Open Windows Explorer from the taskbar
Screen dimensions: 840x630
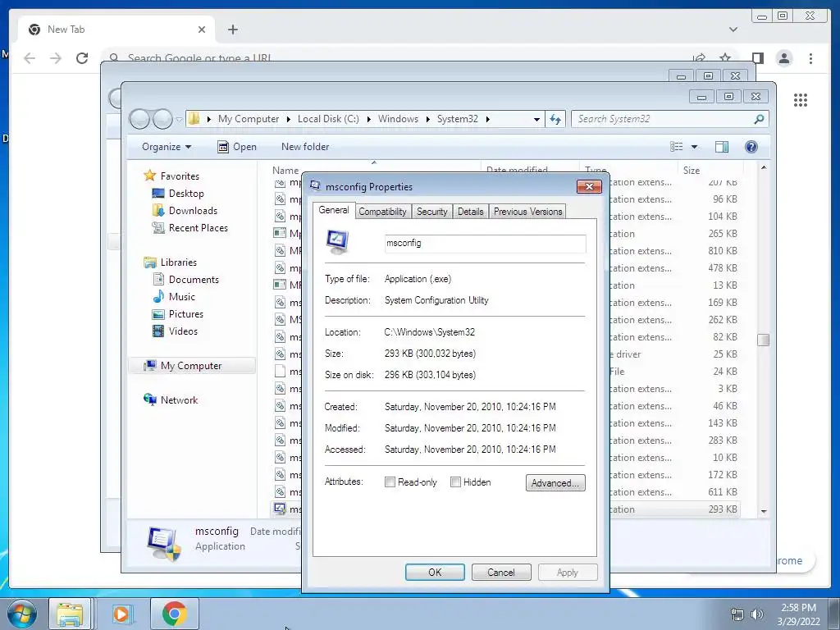coord(70,614)
